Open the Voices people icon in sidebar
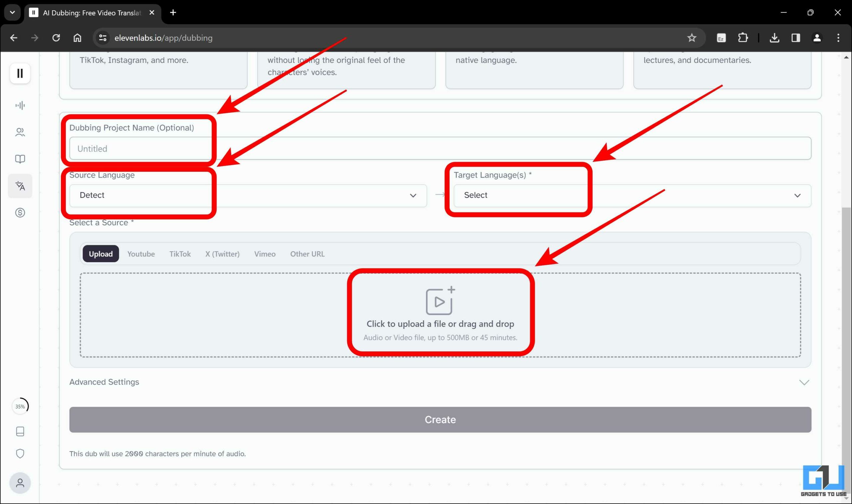Screen dimensions: 852x504 coord(20,132)
